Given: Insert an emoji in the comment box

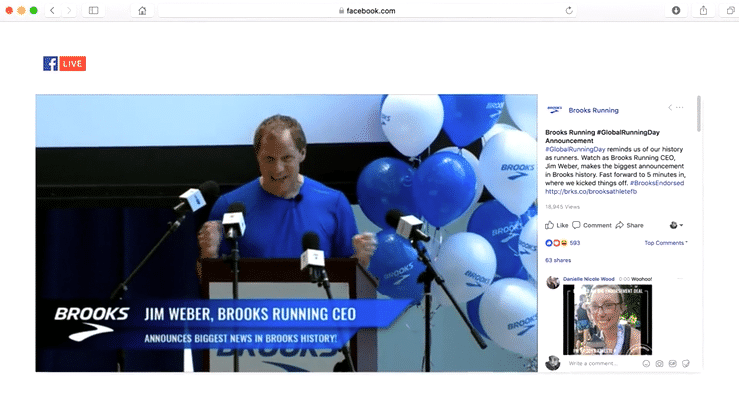Looking at the screenshot, I should (x=646, y=363).
